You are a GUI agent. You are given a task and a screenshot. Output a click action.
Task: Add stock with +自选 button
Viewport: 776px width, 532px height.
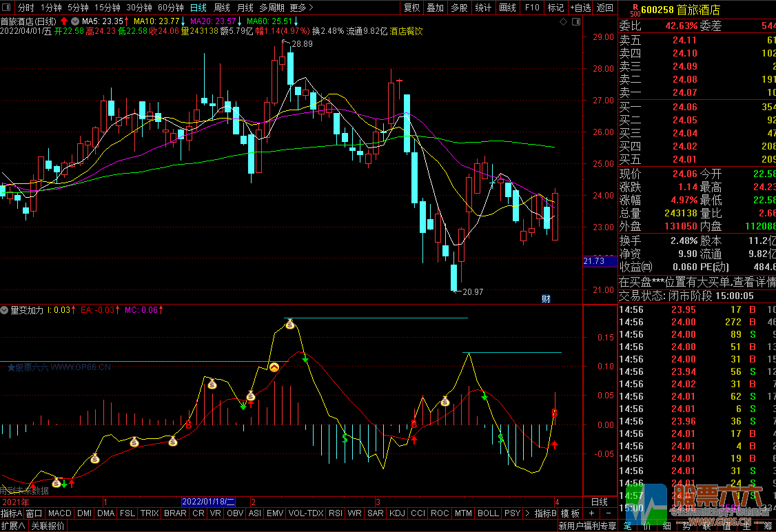[580, 8]
